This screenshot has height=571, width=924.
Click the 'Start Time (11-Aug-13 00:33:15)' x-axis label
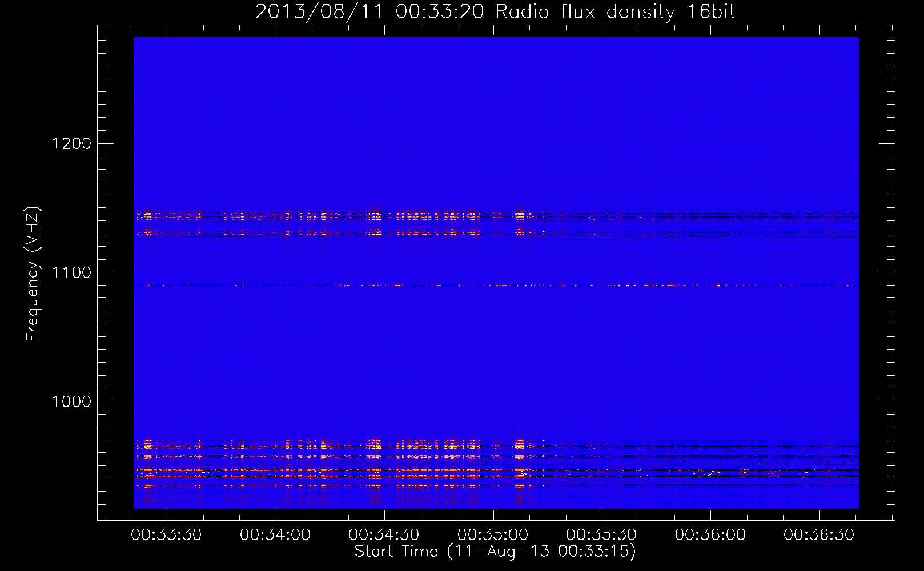tap(495, 552)
